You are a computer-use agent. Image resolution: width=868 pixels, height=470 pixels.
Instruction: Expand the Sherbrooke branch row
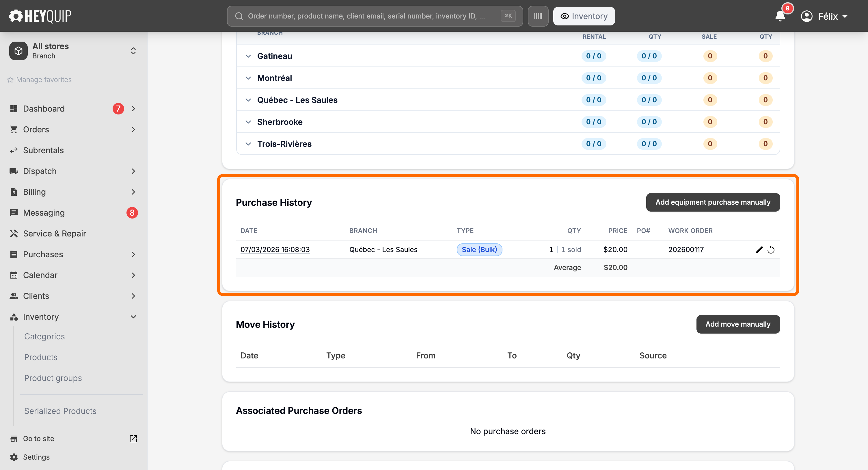coord(248,122)
